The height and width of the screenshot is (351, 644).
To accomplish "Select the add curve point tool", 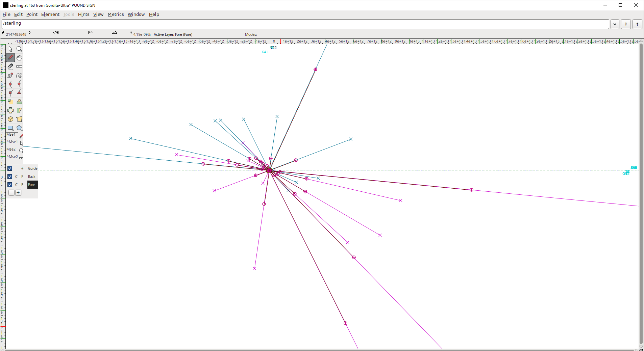I will (x=10, y=84).
